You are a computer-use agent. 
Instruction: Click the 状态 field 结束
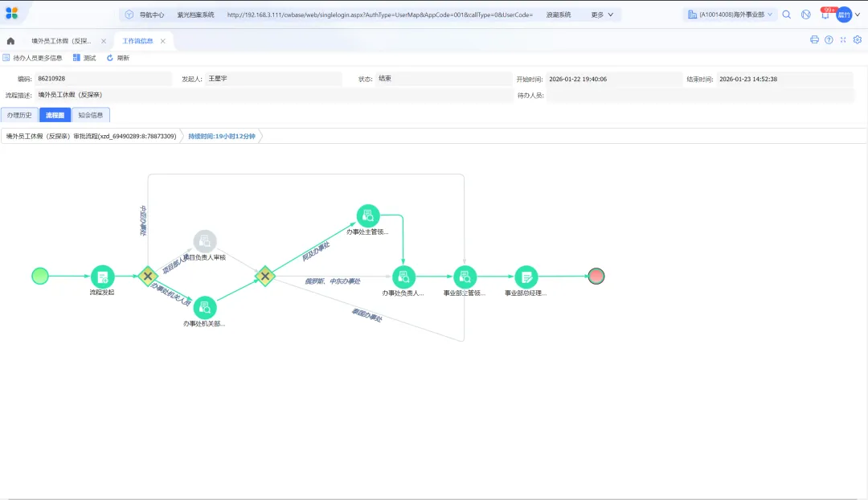[x=444, y=79]
